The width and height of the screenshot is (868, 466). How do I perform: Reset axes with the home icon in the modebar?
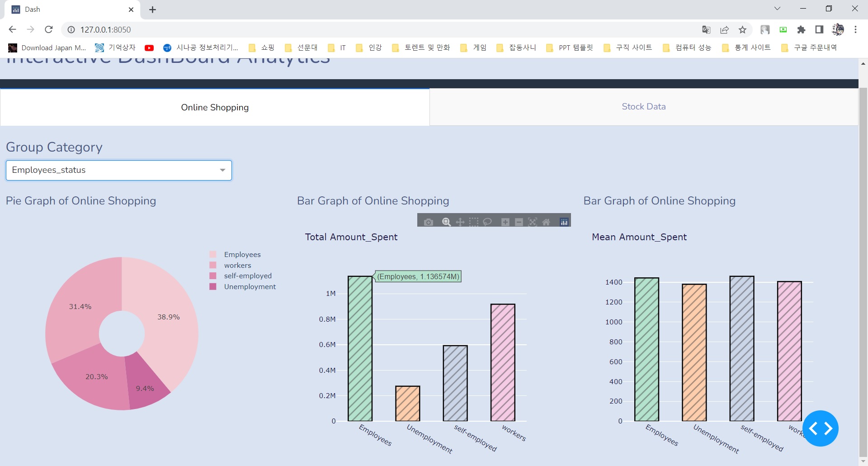coord(546,222)
